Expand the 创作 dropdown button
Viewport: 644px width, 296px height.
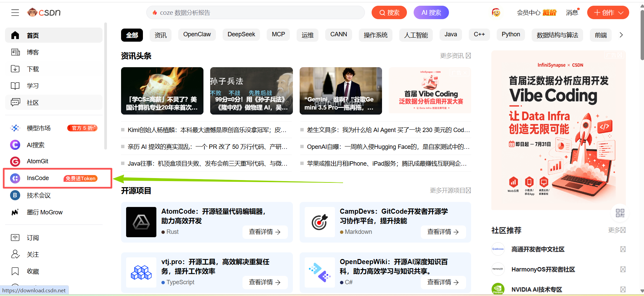[608, 13]
